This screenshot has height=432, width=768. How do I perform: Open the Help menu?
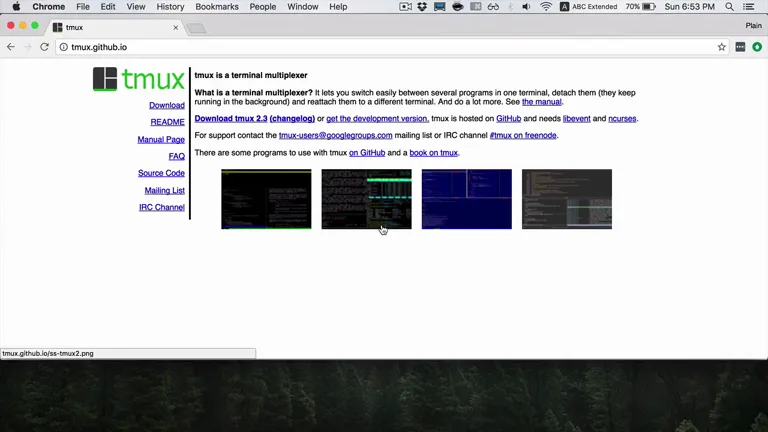(338, 7)
